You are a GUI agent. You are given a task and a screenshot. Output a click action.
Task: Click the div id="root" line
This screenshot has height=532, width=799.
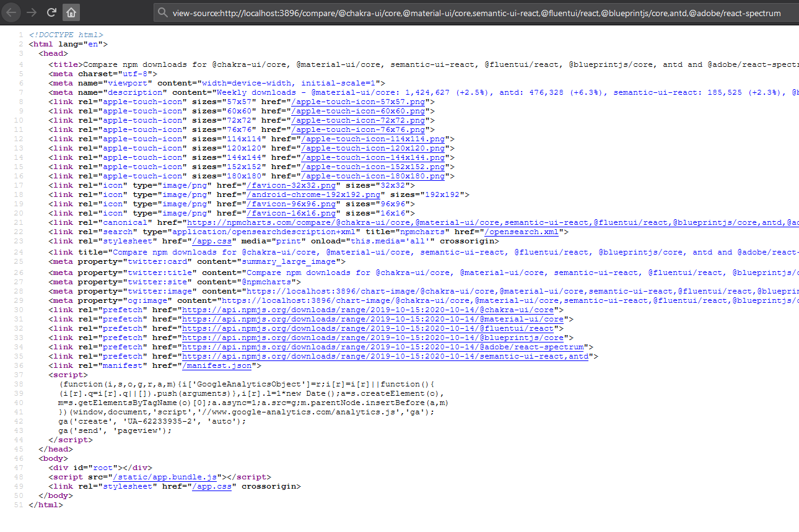click(x=100, y=468)
